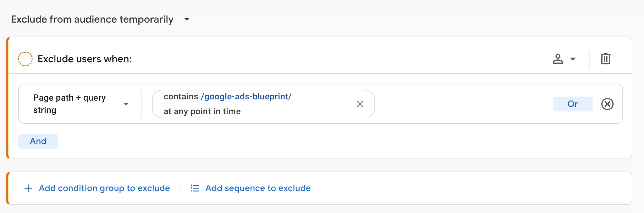Open the scope arrow beside person icon

pyautogui.click(x=573, y=59)
